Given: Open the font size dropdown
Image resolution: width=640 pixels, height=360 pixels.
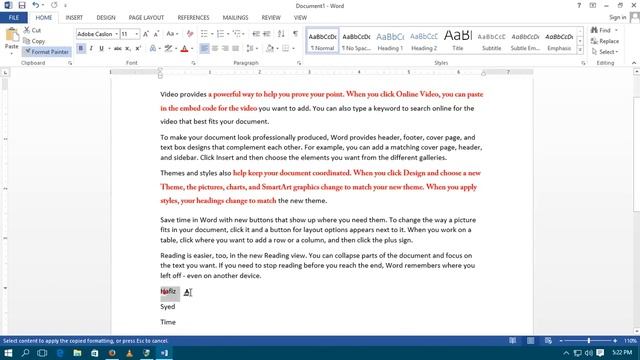Looking at the screenshot, I should [137, 34].
